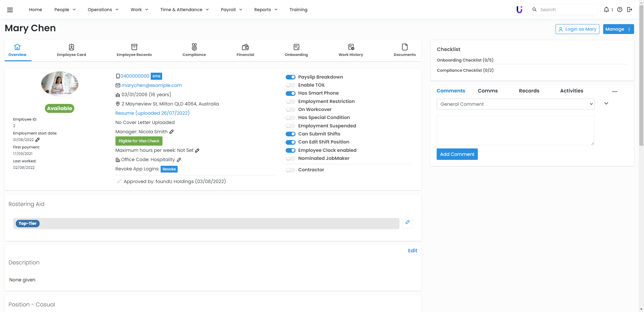The height and width of the screenshot is (312, 644).
Task: Click into the comment text area
Action: point(515,130)
